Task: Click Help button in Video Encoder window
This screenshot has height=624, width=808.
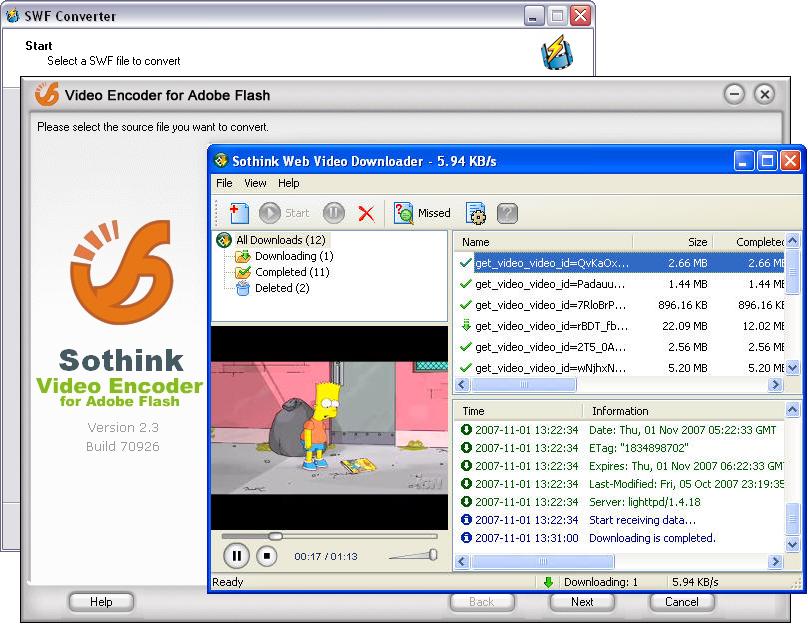Action: pyautogui.click(x=101, y=602)
